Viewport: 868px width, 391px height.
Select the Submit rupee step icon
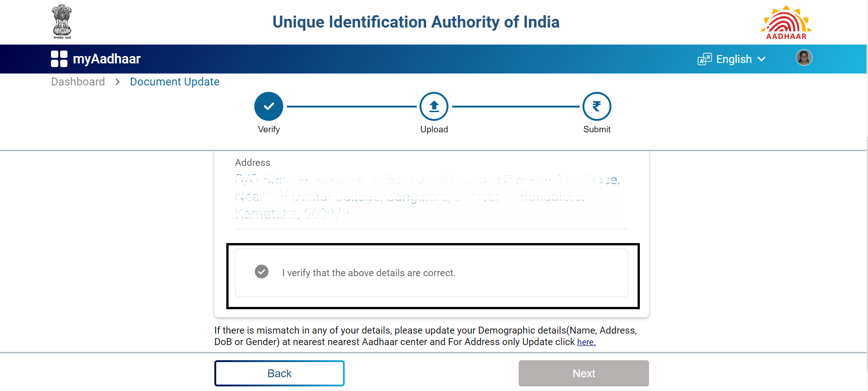click(x=596, y=106)
